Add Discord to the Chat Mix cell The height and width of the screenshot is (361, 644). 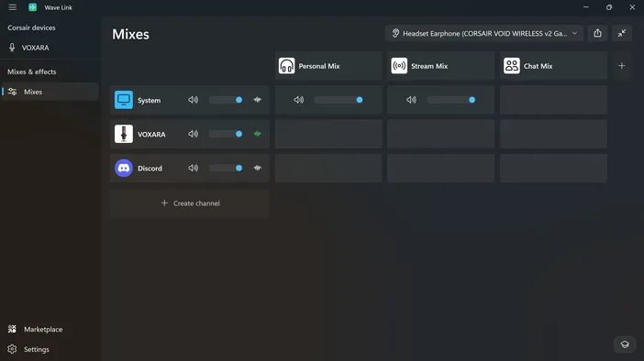pos(553,168)
